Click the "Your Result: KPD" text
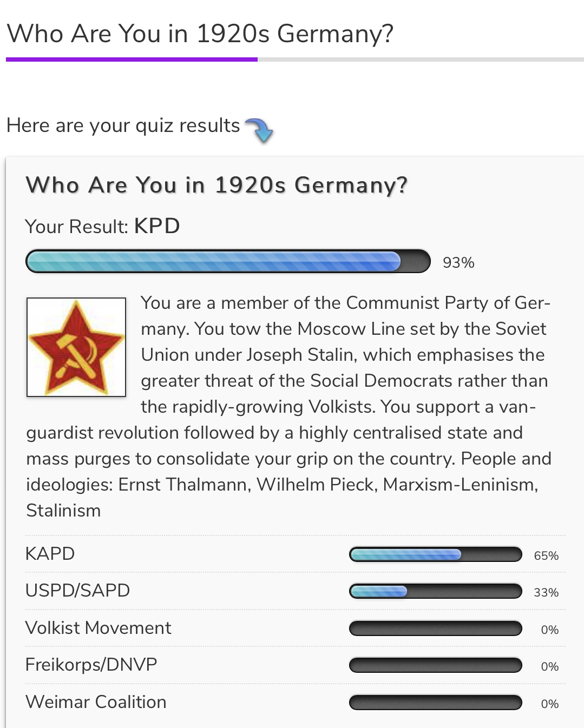 click(103, 226)
